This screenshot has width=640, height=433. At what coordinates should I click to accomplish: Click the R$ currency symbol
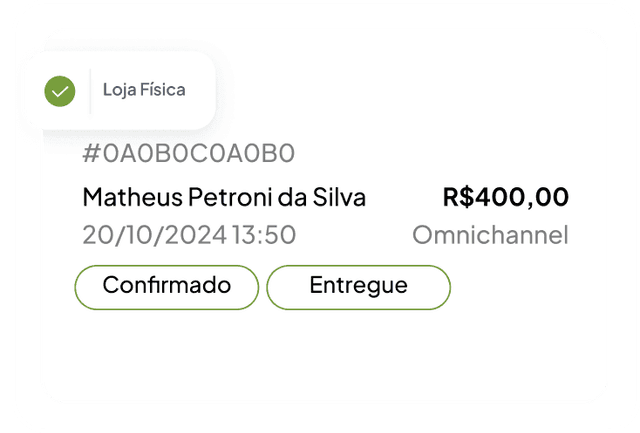click(459, 197)
